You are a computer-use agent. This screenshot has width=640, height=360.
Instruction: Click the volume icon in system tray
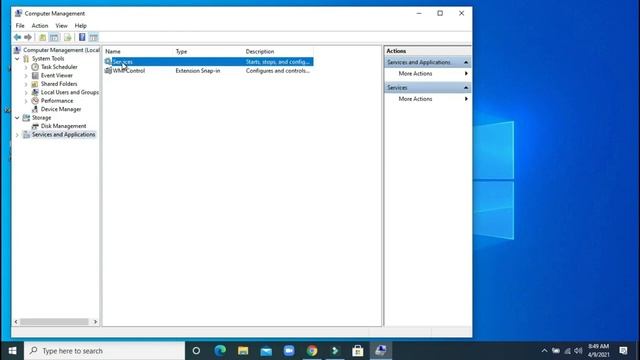coord(578,351)
